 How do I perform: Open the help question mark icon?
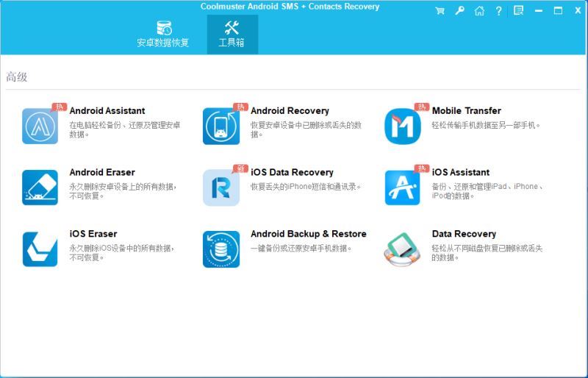pos(499,10)
